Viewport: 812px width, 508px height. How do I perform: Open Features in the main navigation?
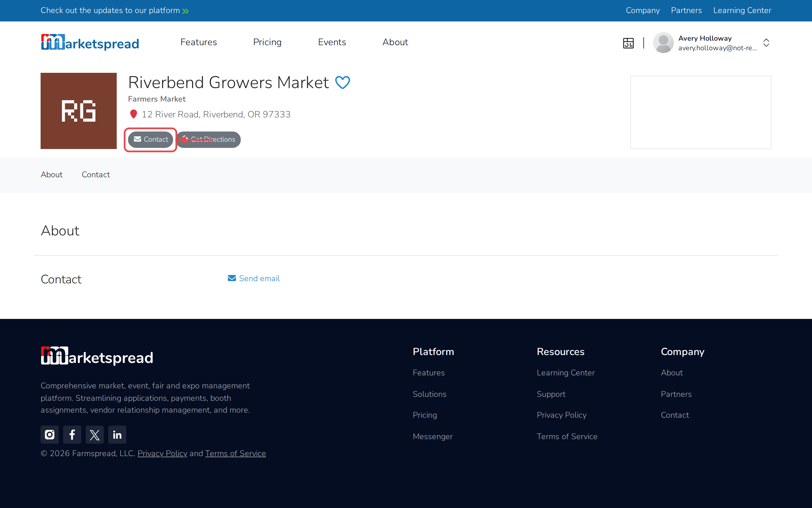[x=199, y=42]
